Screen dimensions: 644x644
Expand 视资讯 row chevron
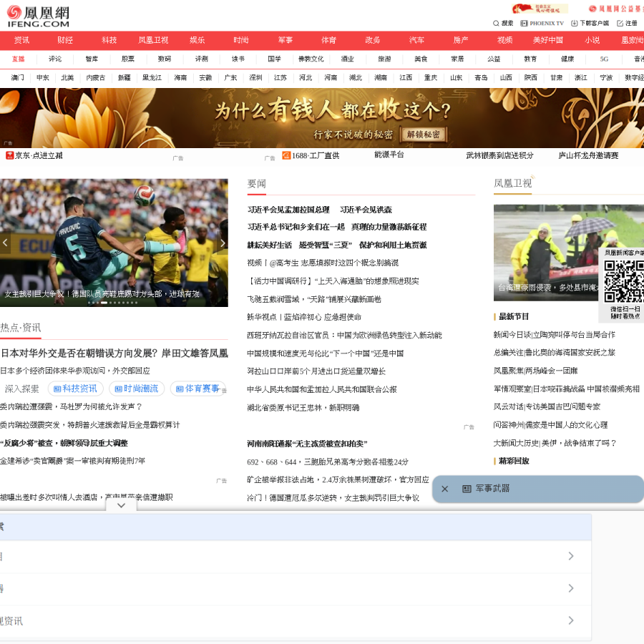[x=571, y=620]
